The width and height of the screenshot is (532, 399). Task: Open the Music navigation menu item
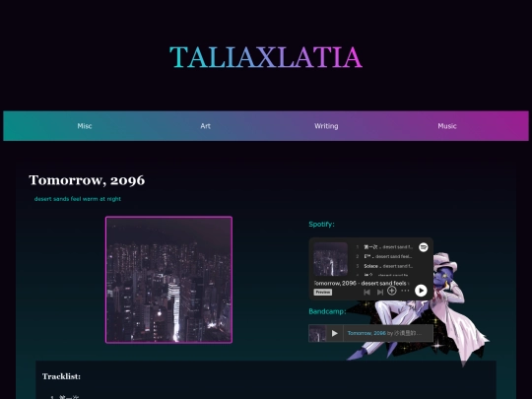point(447,126)
